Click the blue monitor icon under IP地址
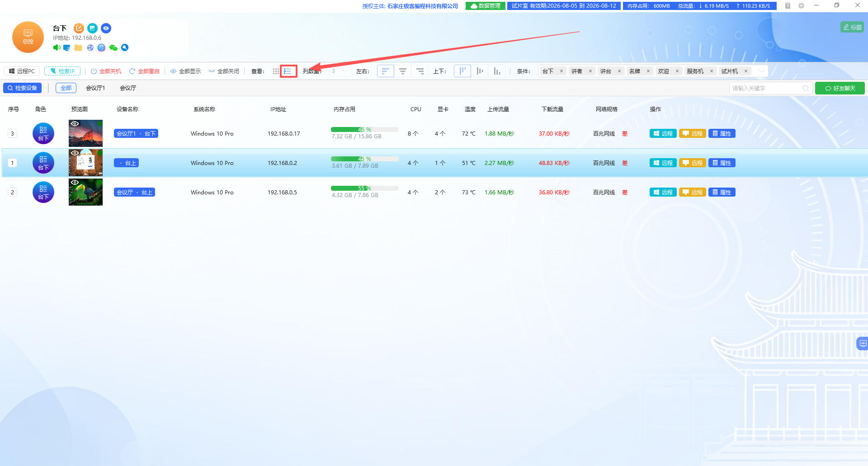The height and width of the screenshot is (466, 868). pyautogui.click(x=67, y=47)
